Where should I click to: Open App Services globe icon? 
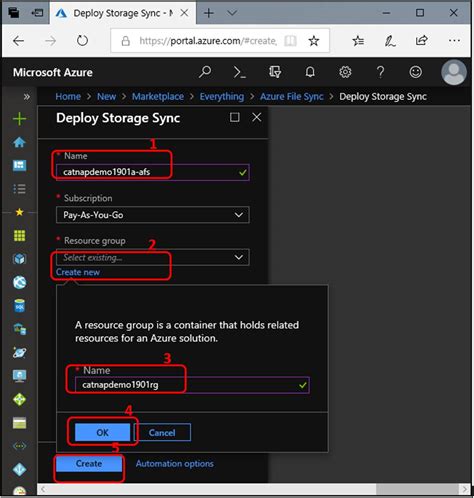[20, 282]
